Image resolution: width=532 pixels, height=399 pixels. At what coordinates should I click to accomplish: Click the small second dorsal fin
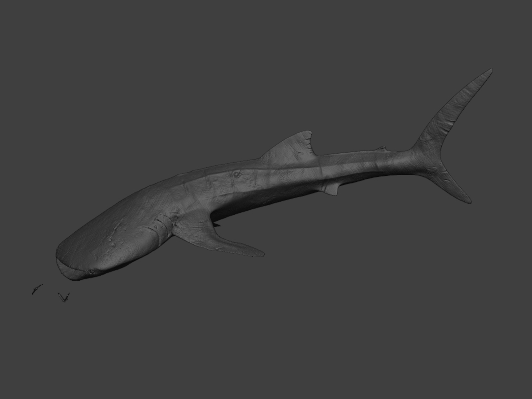[x=382, y=148]
